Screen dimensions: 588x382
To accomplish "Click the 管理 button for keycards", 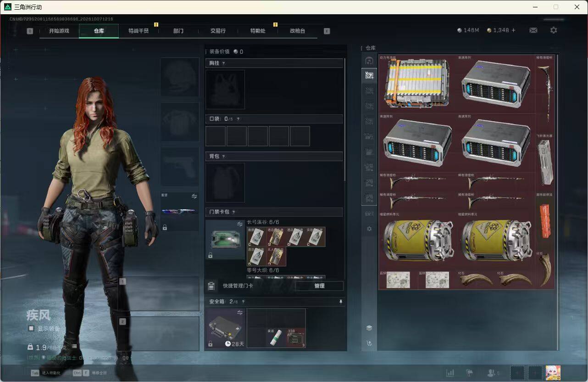I will pyautogui.click(x=319, y=286).
